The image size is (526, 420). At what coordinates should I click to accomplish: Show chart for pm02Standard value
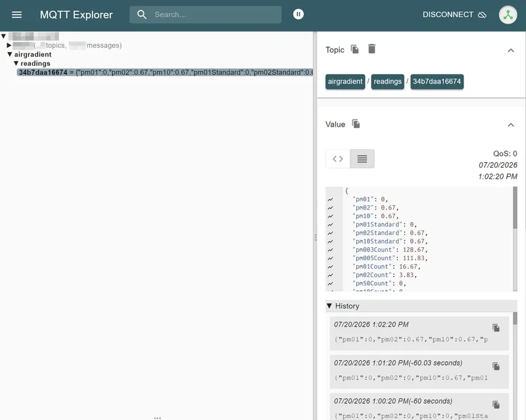[331, 233]
